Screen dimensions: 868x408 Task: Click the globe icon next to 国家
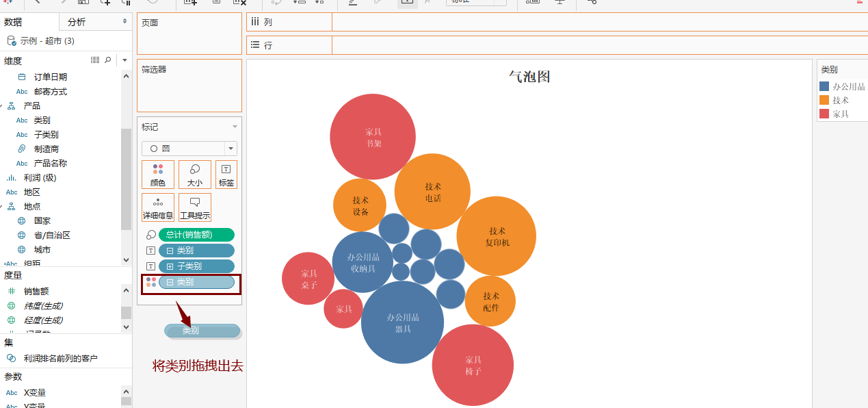click(x=21, y=220)
